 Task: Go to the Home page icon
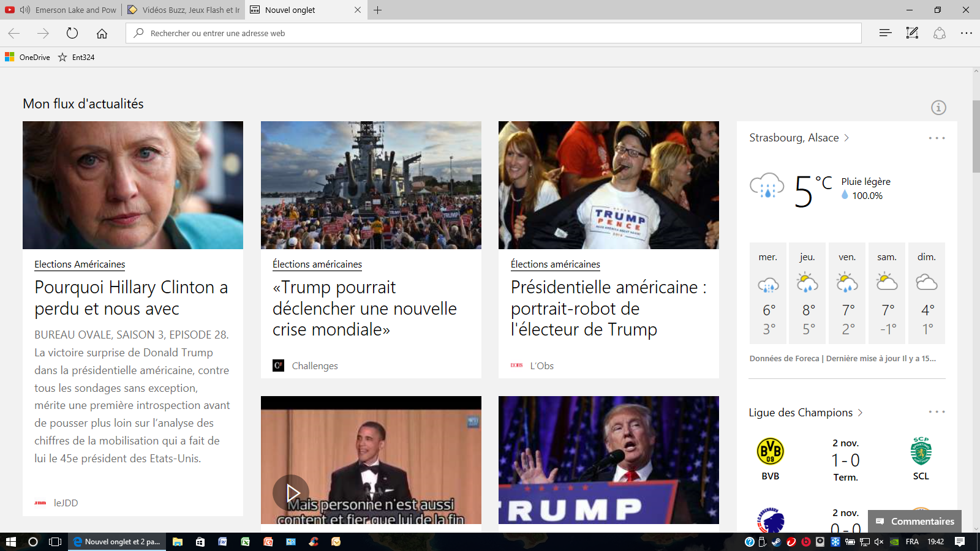(102, 33)
